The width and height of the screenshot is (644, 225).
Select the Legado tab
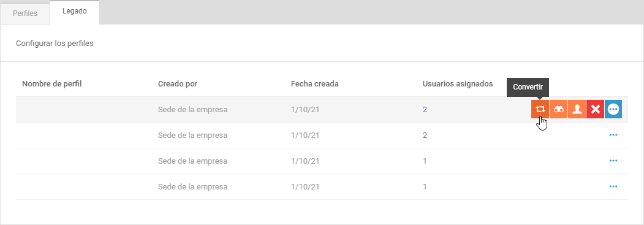tap(74, 12)
